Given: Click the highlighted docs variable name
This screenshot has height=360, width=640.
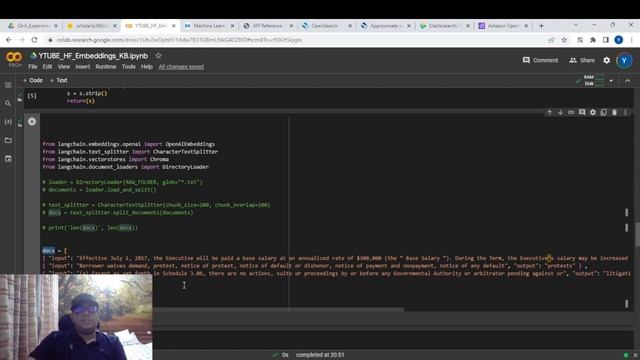Looking at the screenshot, I should click(x=48, y=250).
